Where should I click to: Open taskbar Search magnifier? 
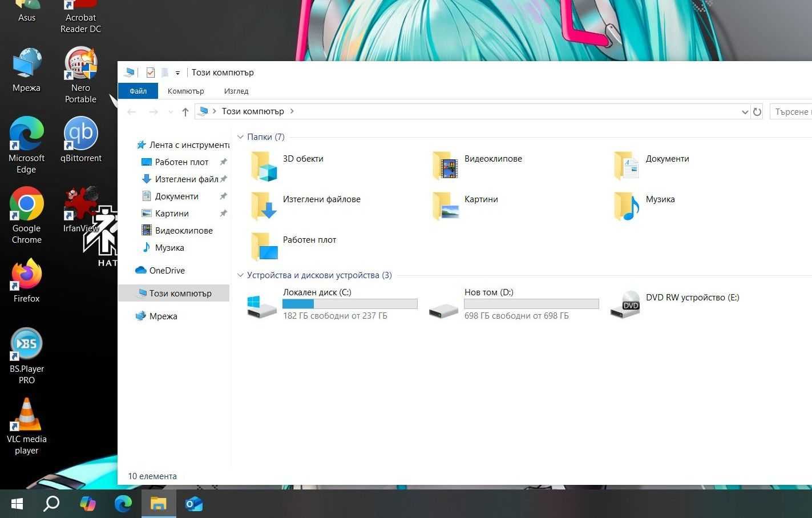tap(51, 504)
